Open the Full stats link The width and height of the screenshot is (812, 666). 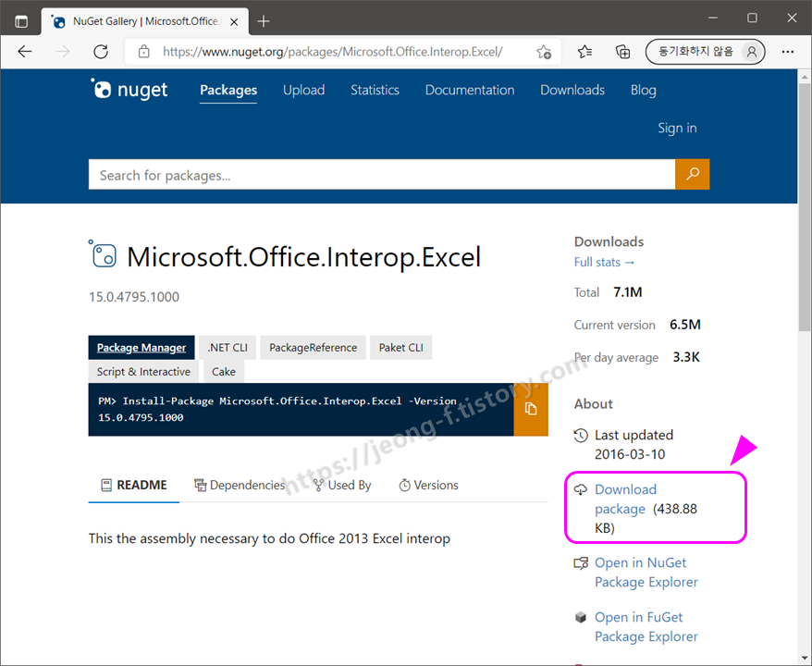tap(604, 263)
